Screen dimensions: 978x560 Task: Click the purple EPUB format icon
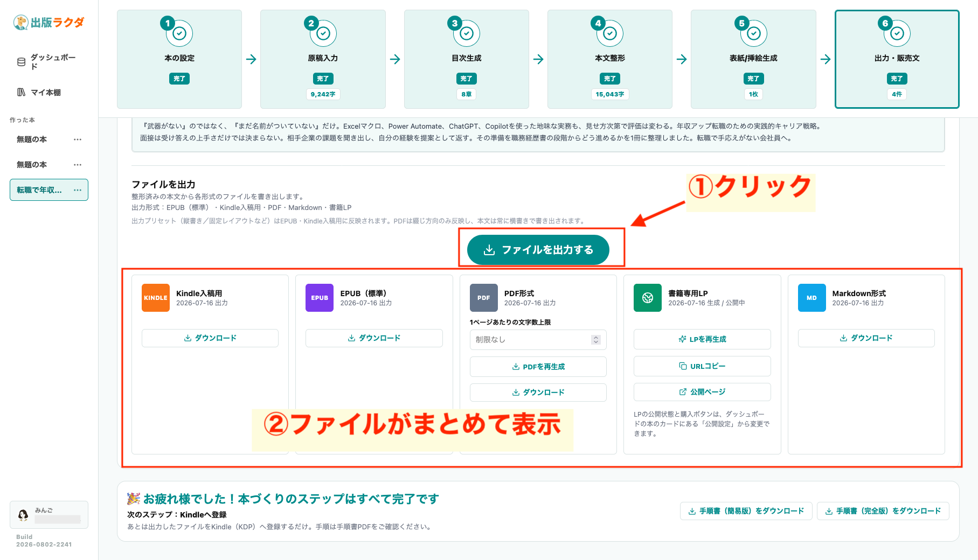[320, 298]
